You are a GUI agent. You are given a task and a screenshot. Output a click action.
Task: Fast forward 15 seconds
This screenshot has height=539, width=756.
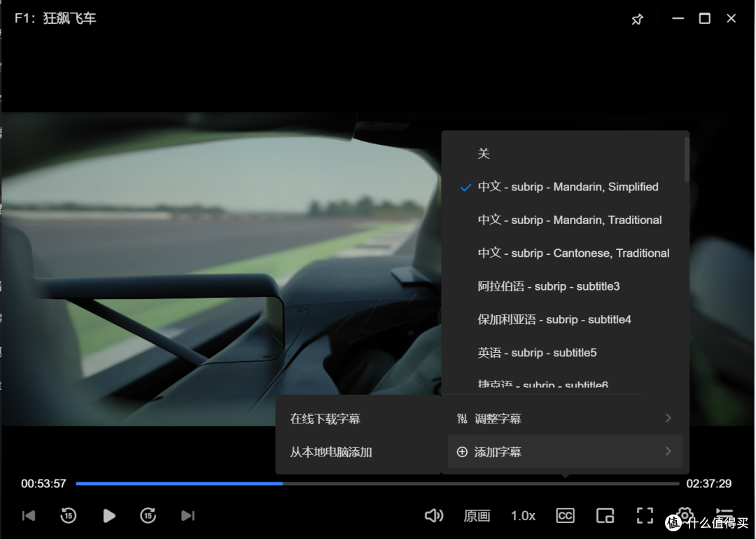(148, 515)
